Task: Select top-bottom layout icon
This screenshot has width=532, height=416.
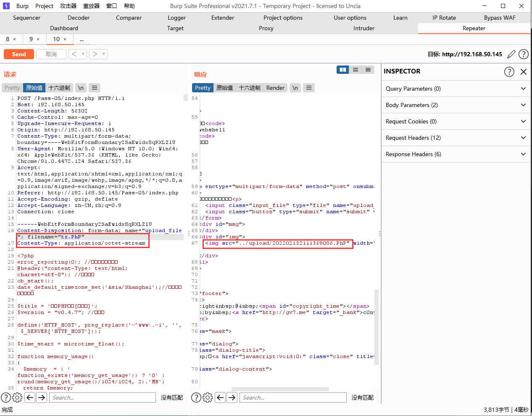Action: pyautogui.click(x=356, y=70)
